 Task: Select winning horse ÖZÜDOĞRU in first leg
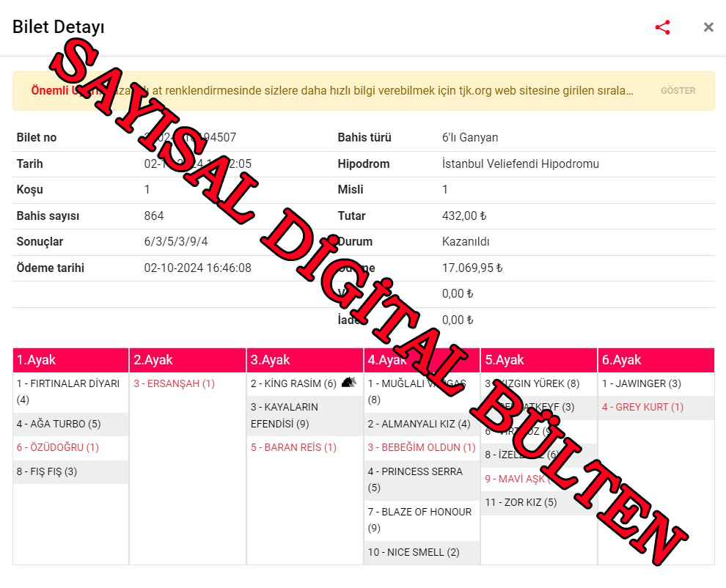[x=57, y=447]
